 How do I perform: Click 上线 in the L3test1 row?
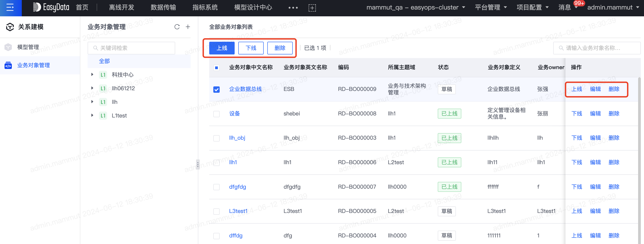577,211
